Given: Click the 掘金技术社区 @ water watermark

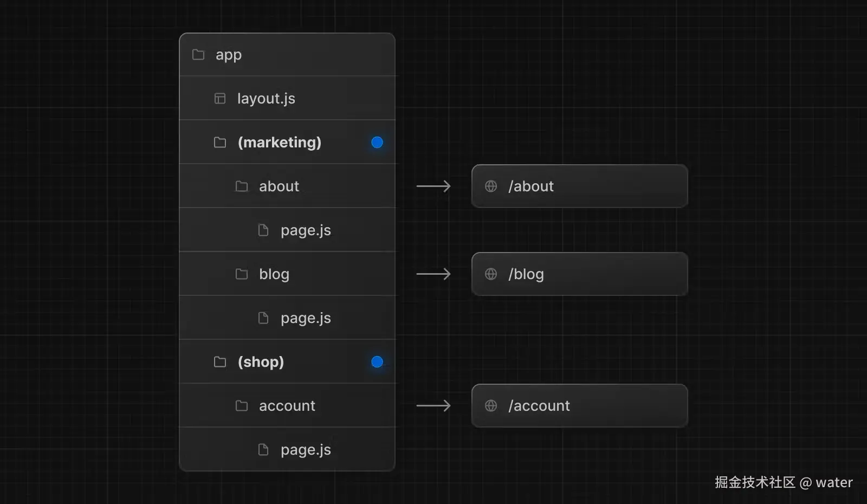Looking at the screenshot, I should (784, 482).
